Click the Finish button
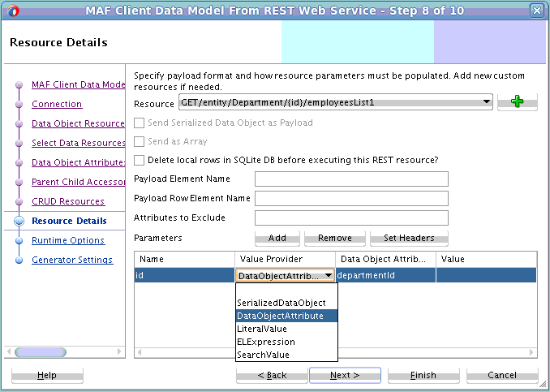Viewport: 550px width, 392px height. (x=423, y=376)
